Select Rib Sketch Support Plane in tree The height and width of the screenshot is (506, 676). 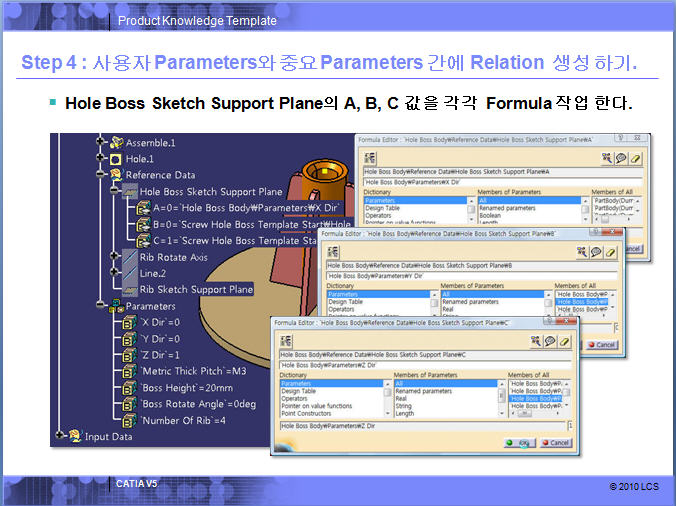(x=196, y=289)
